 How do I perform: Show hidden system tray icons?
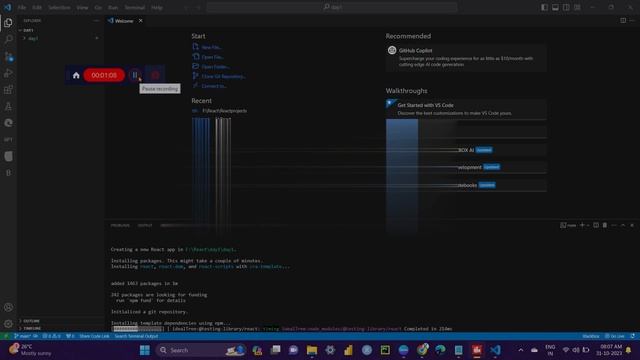click(520, 350)
